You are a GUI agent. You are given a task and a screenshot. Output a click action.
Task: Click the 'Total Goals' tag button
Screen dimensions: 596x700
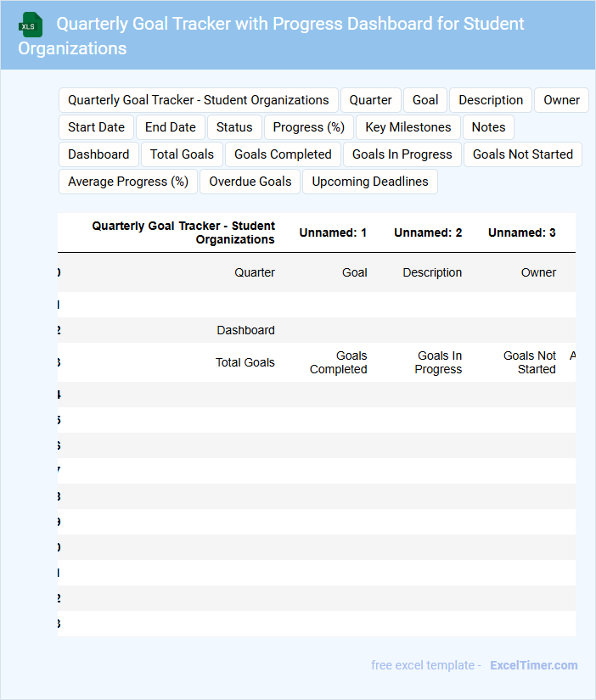click(x=182, y=154)
